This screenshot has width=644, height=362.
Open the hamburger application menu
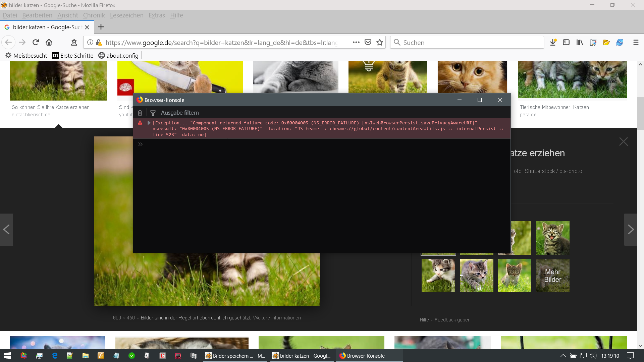(x=636, y=43)
